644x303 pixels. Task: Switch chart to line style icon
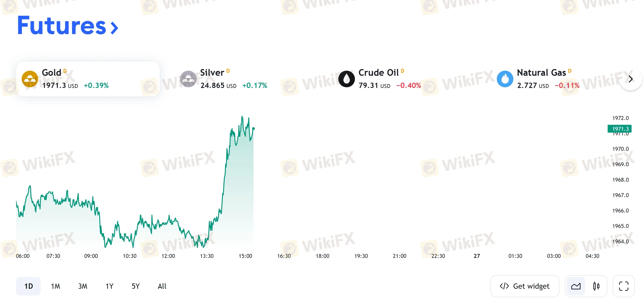click(x=575, y=286)
